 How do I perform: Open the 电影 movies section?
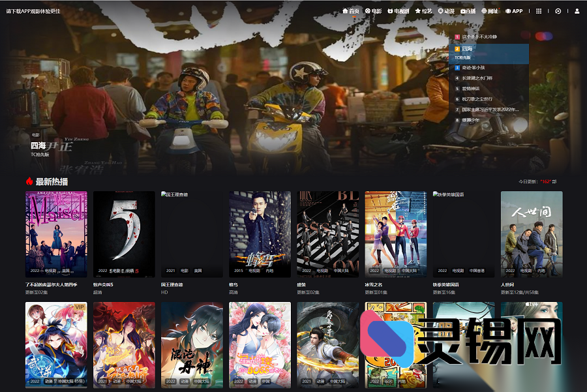[373, 11]
